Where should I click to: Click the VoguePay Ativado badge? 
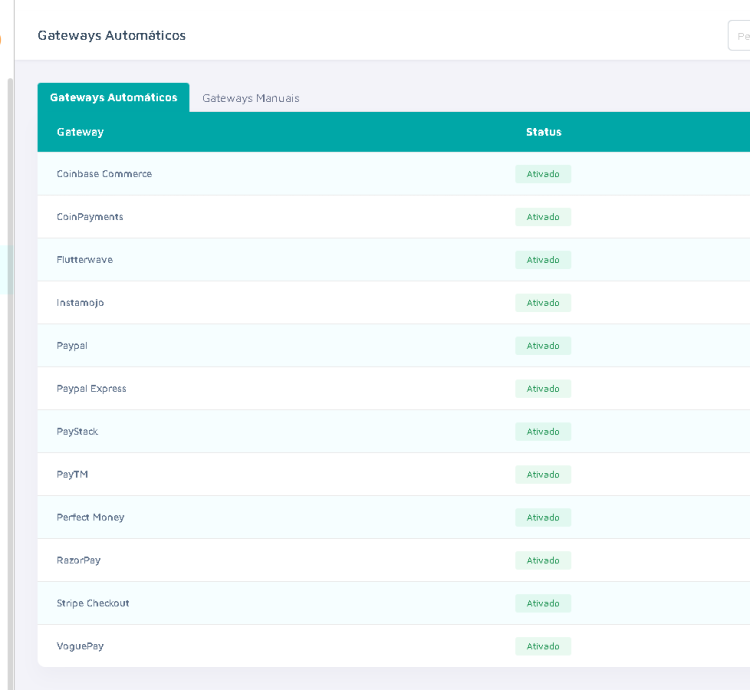tap(543, 647)
